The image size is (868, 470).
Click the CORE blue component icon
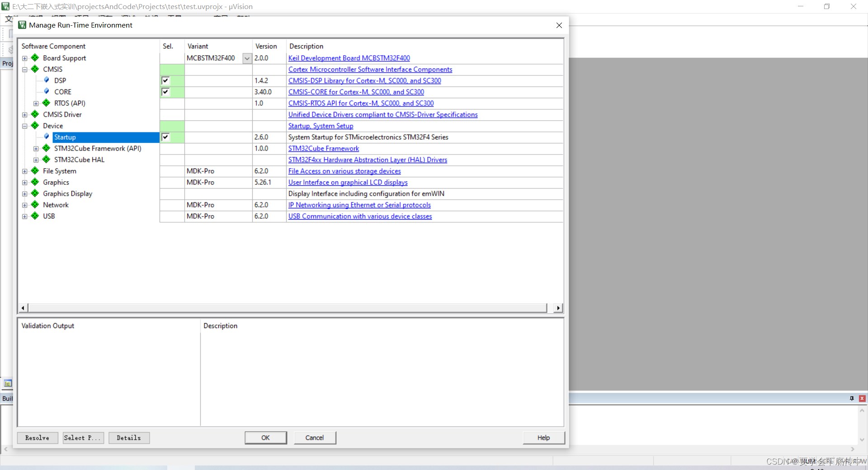click(47, 91)
